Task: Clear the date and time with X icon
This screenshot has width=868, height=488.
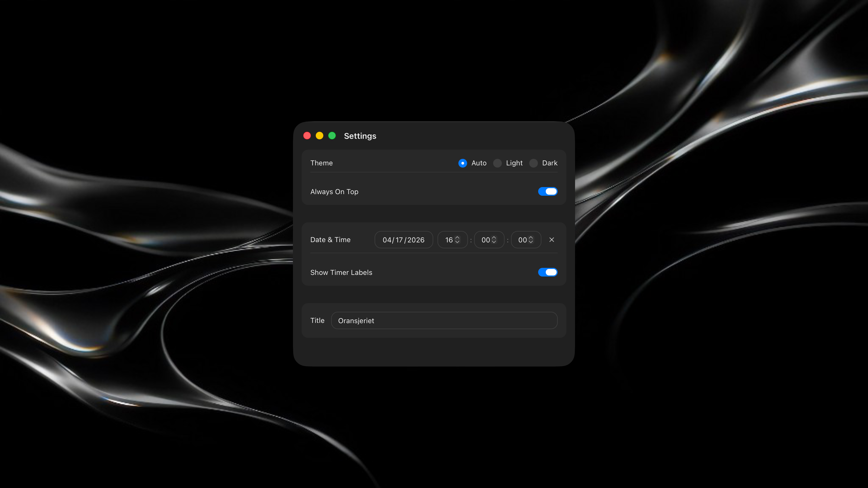Action: point(552,240)
